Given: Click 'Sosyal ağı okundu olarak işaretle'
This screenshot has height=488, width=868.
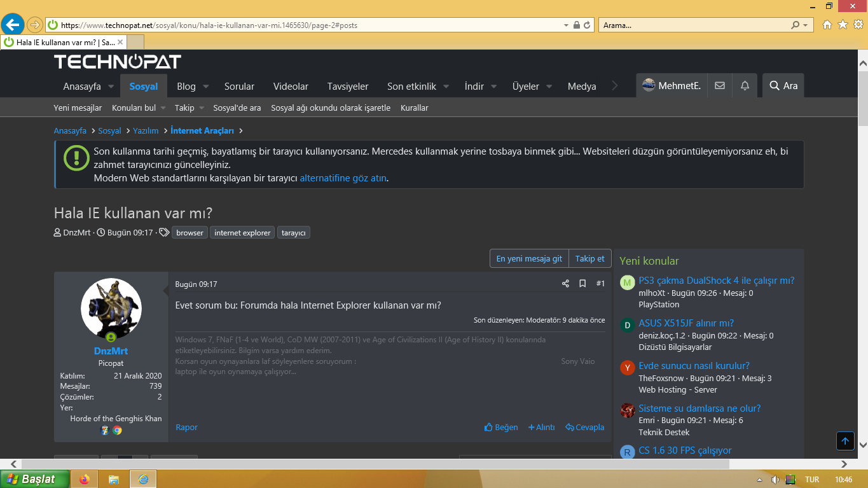Looking at the screenshot, I should point(331,108).
